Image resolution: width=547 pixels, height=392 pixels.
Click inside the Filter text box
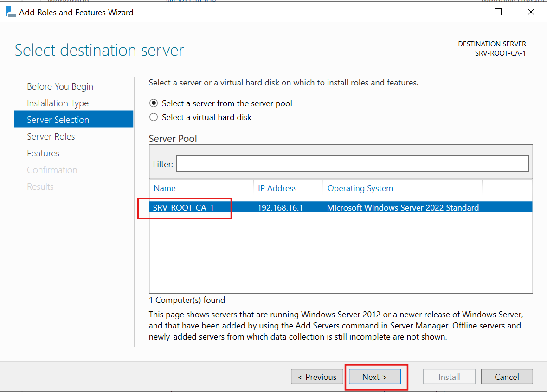tap(353, 163)
